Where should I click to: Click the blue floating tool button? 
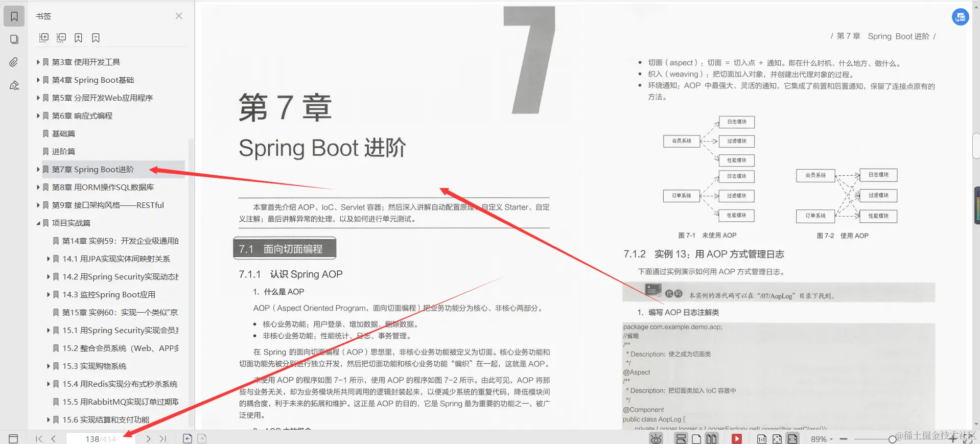pos(961,17)
